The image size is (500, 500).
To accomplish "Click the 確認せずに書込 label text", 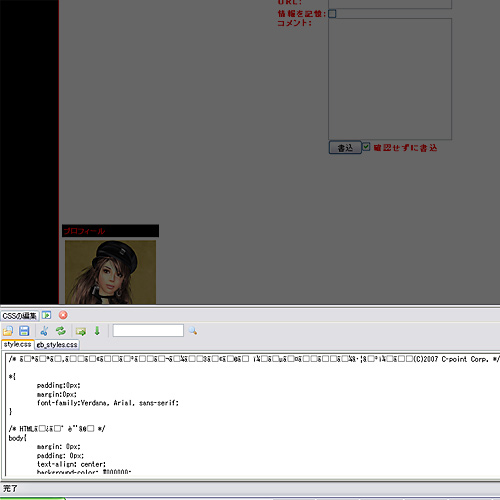I will (405, 148).
